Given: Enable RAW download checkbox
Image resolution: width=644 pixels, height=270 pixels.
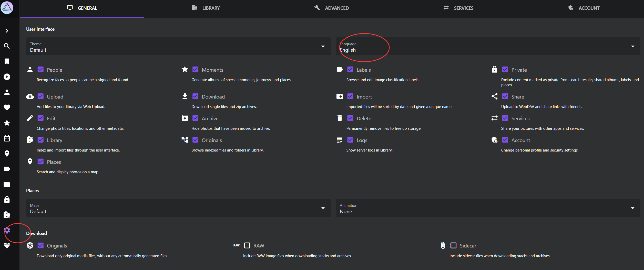Looking at the screenshot, I should coord(247,245).
